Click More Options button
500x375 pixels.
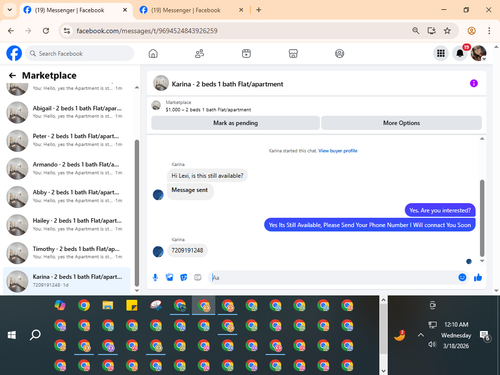coord(401,123)
